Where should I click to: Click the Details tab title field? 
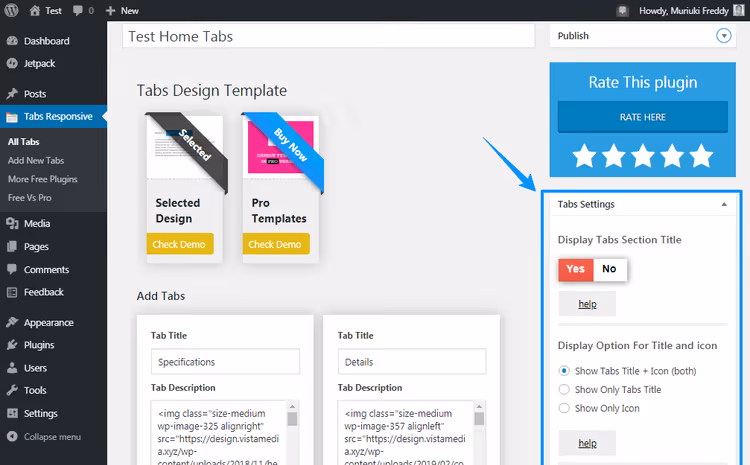coord(412,362)
